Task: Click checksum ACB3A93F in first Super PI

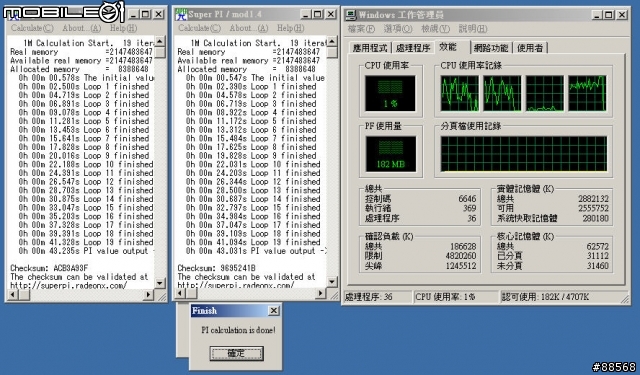Action: tap(71, 268)
